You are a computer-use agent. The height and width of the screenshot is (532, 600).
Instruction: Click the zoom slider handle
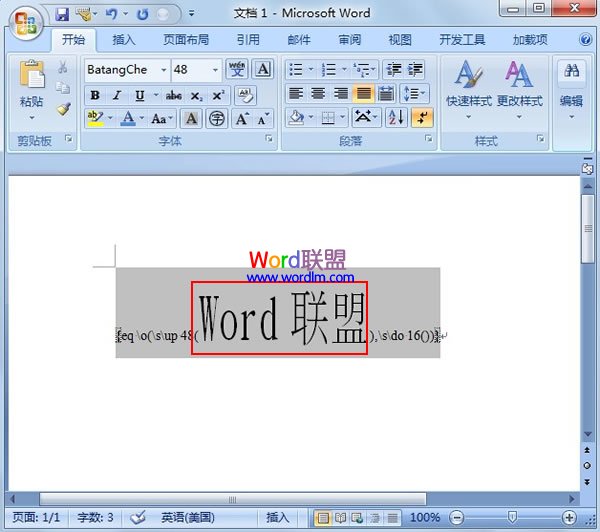(512, 518)
